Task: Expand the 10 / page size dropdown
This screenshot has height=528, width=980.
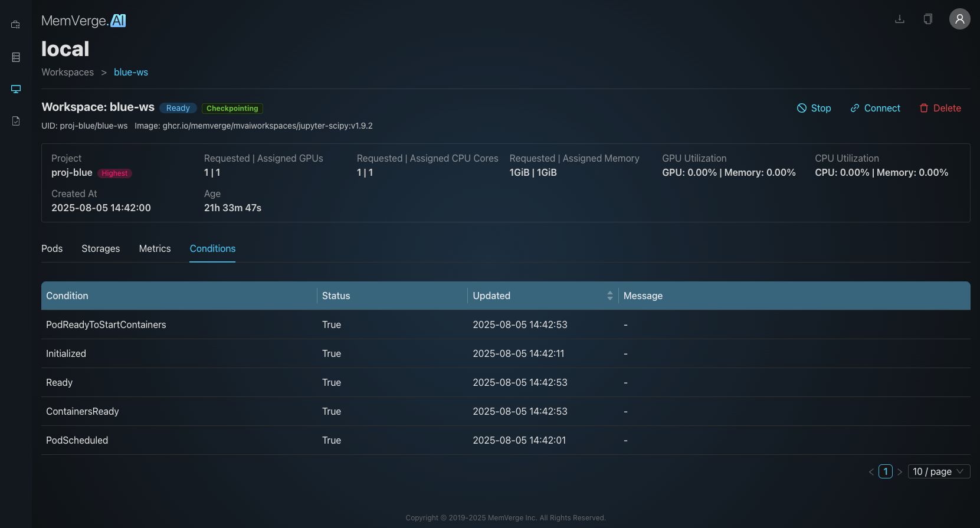Action: tap(938, 471)
